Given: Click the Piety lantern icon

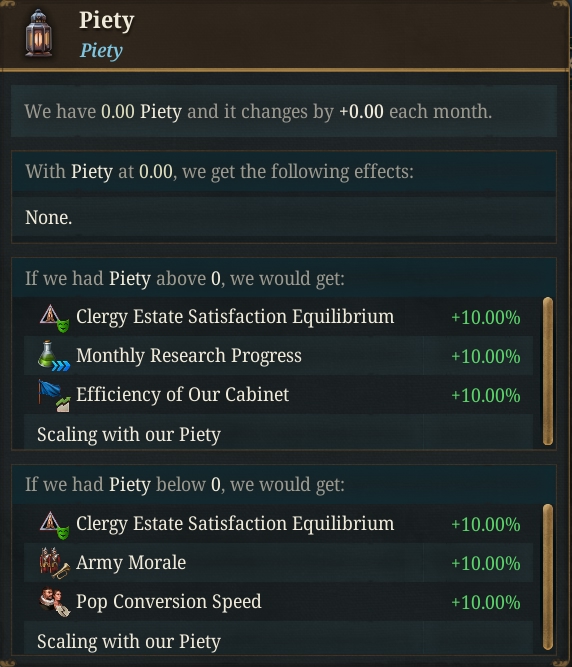Looking at the screenshot, I should [x=39, y=34].
